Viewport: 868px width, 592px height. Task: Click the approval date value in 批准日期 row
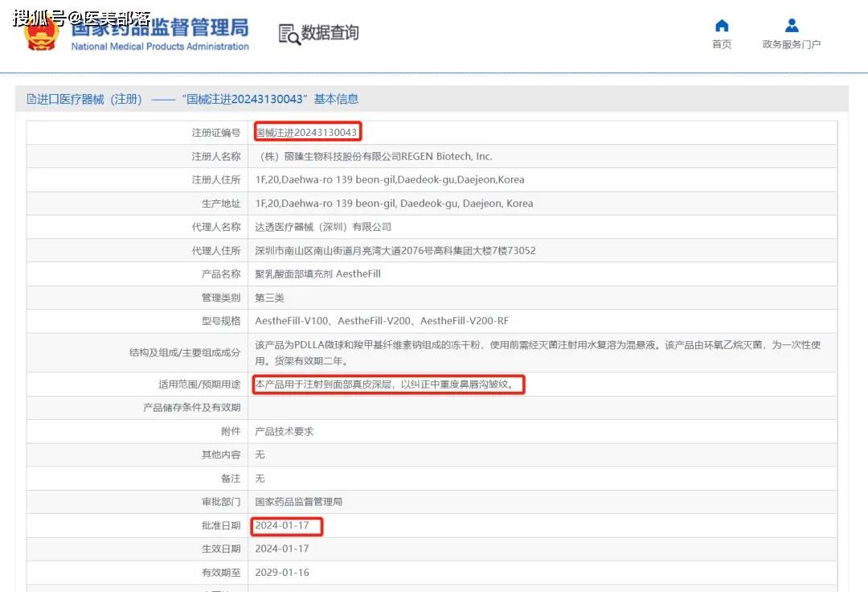(282, 526)
